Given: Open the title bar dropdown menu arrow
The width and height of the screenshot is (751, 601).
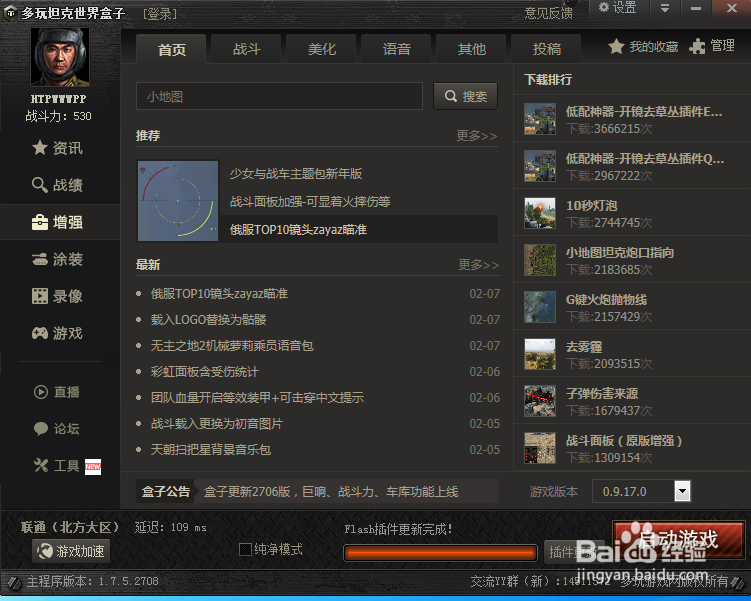Looking at the screenshot, I should 665,8.
